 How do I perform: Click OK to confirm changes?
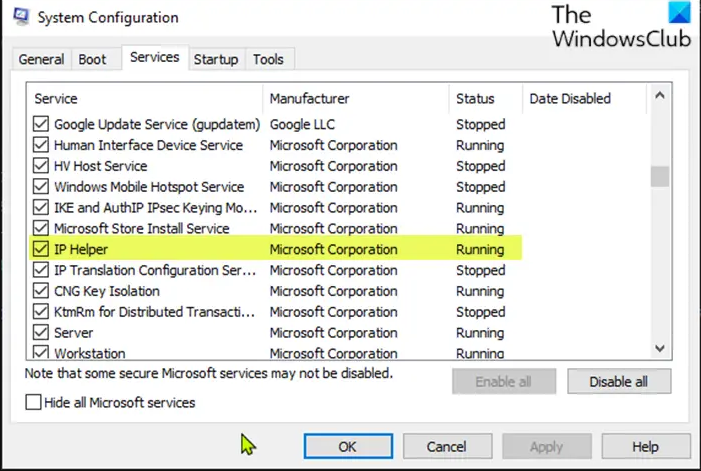347,446
